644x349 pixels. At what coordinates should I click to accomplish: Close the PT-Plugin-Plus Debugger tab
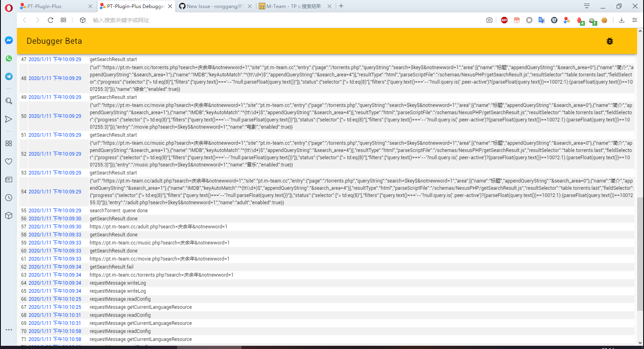[170, 6]
